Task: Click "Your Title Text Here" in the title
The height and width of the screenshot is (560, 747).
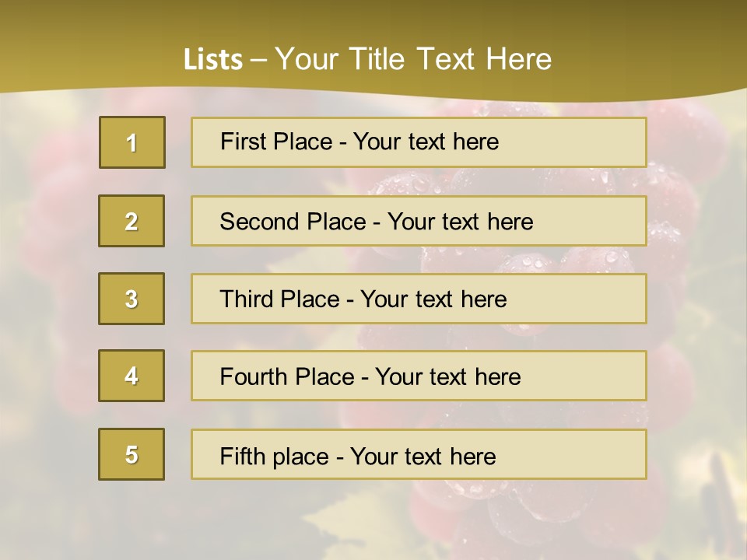Action: pyautogui.click(x=413, y=59)
